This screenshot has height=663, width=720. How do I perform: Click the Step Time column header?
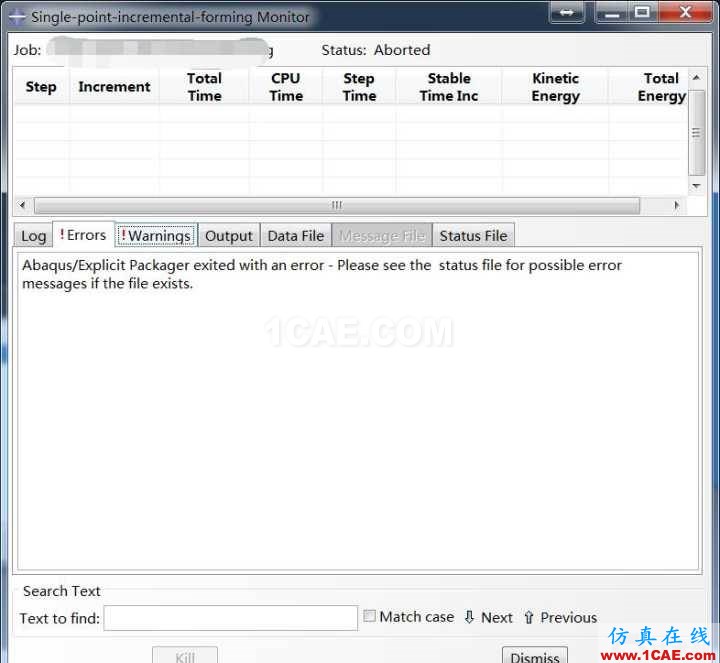(x=359, y=87)
